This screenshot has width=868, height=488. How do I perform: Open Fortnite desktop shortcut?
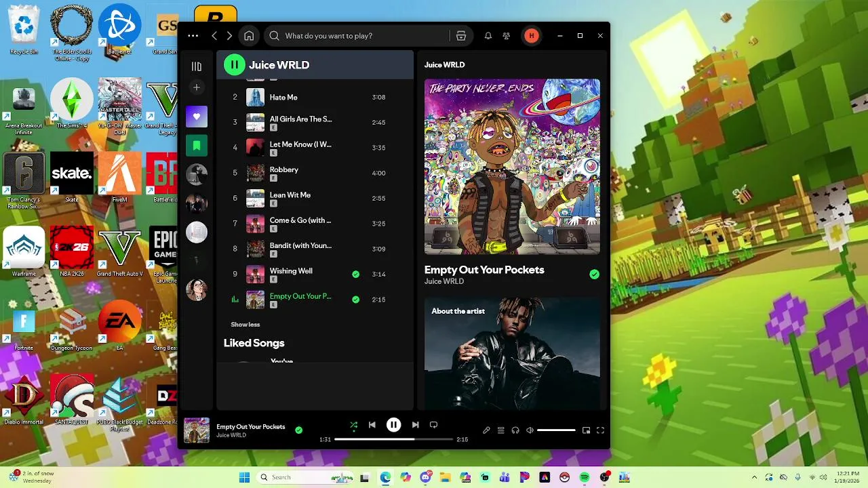click(24, 325)
